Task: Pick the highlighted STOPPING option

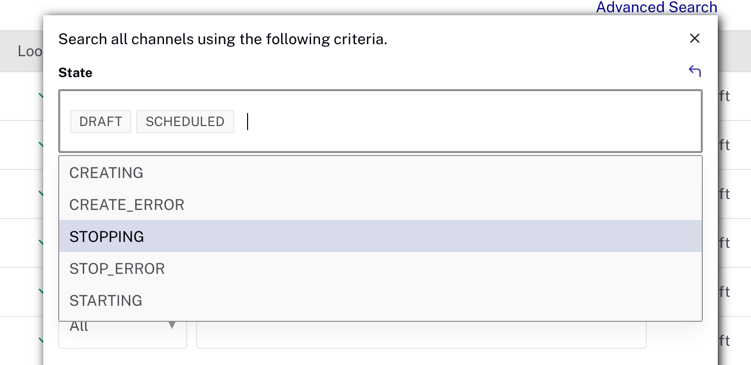Action: [380, 236]
